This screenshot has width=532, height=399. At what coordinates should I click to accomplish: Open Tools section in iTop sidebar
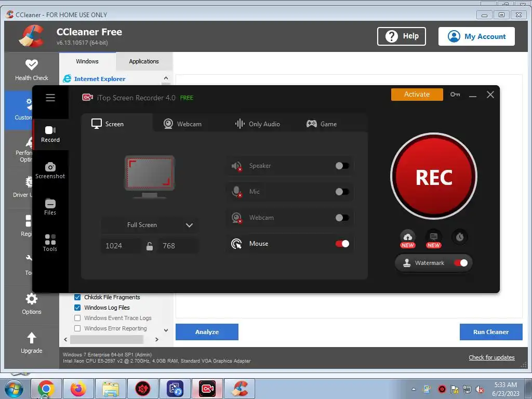50,243
